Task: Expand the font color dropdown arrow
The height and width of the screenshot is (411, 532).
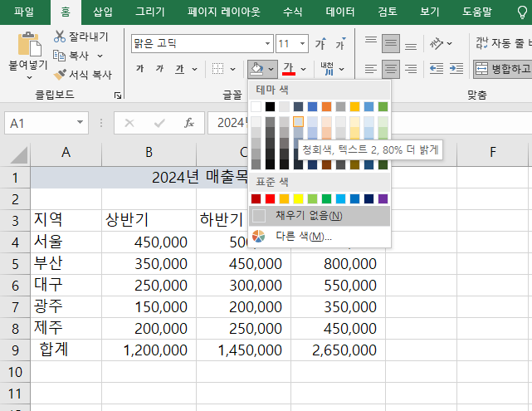Action: click(303, 69)
